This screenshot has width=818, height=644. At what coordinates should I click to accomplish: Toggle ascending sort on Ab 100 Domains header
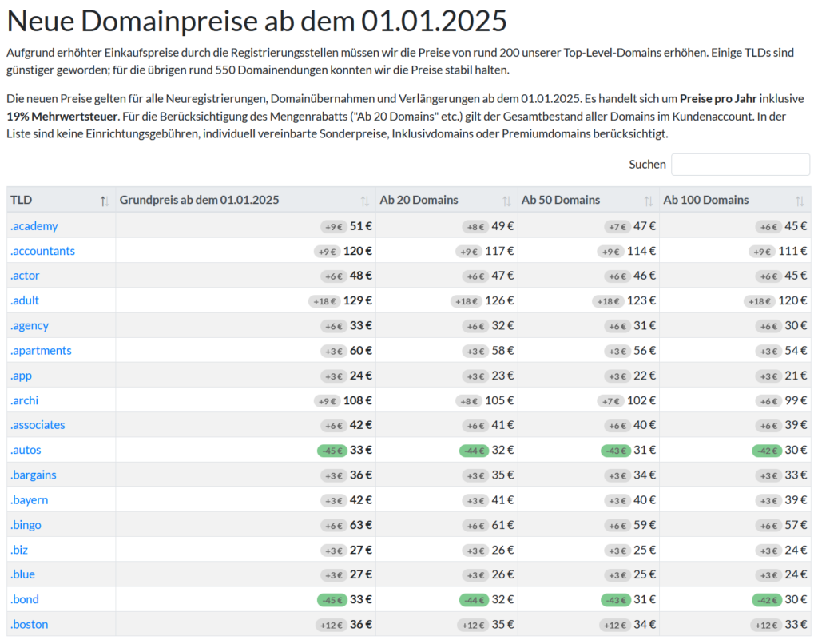800,201
